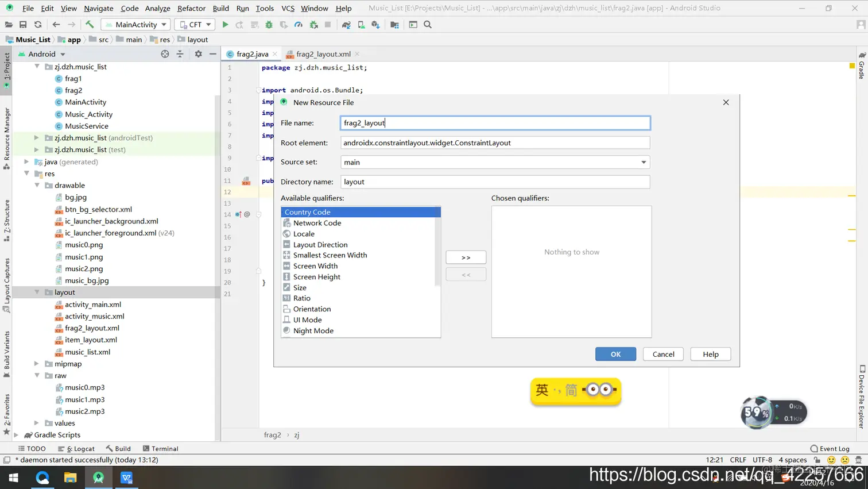Click the Forward navigation arrow

tap(71, 25)
